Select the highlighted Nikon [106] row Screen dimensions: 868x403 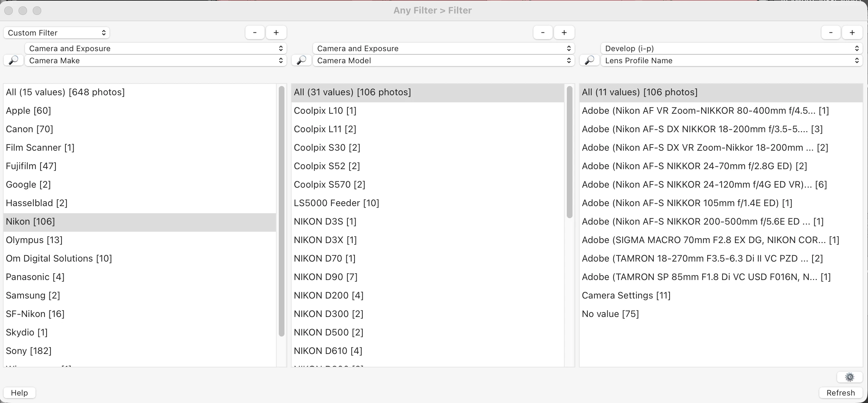point(140,222)
